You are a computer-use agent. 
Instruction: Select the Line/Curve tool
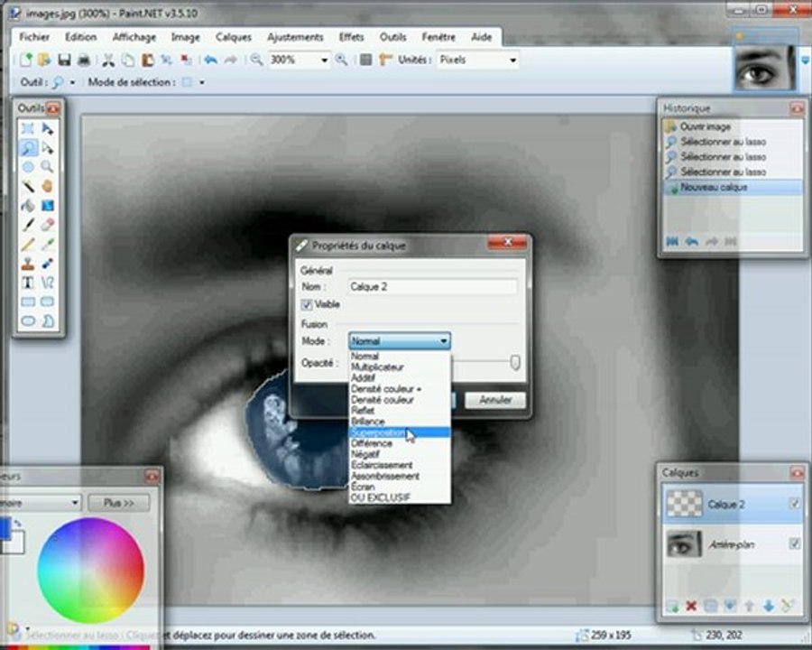click(47, 283)
